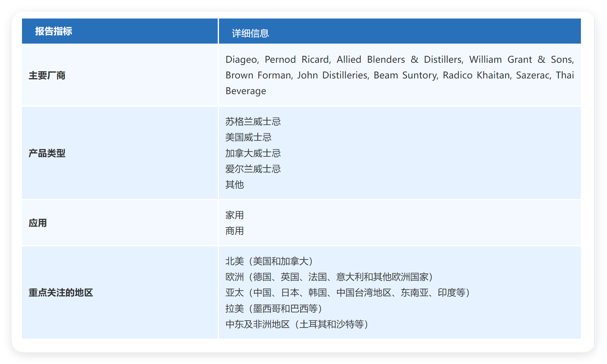
Task: Click the 爱尔兰威士忌 entry
Action: (253, 169)
